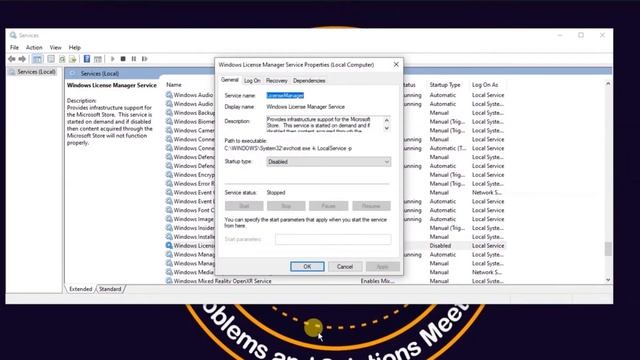The height and width of the screenshot is (360, 640).
Task: Toggle the Show/Hide Action Pane toolbar icon
Action: point(98,59)
